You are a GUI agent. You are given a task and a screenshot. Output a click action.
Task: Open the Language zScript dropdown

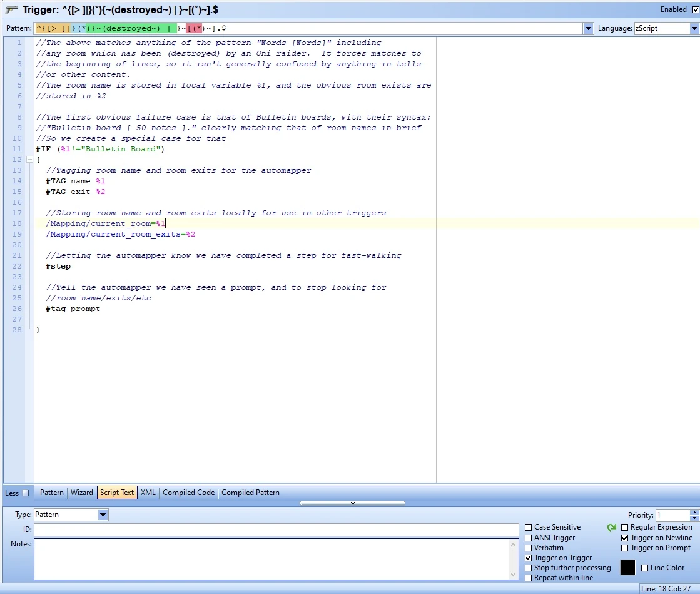tap(694, 29)
